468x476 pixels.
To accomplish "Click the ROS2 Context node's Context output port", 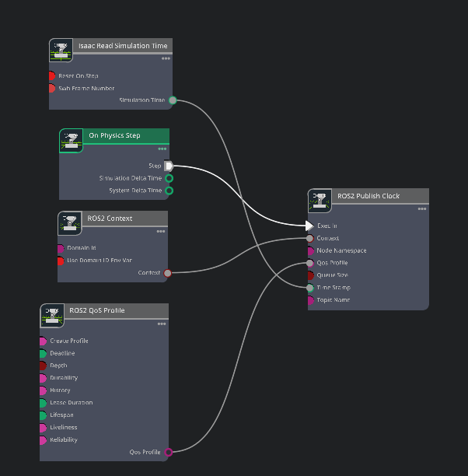I will (168, 273).
